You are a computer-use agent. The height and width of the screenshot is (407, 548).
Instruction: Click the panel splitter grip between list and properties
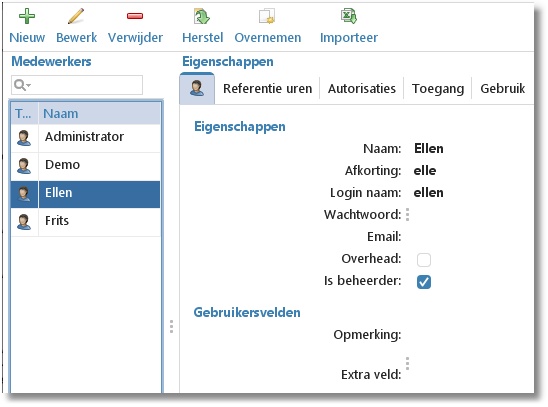click(x=171, y=326)
